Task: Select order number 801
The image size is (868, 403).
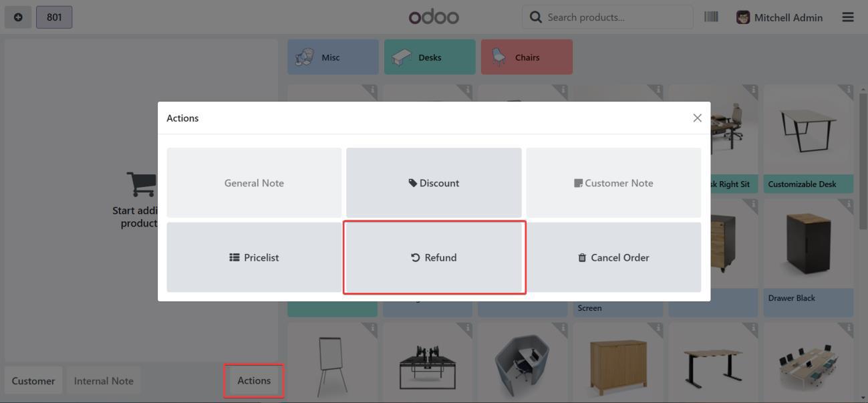Action: click(54, 17)
